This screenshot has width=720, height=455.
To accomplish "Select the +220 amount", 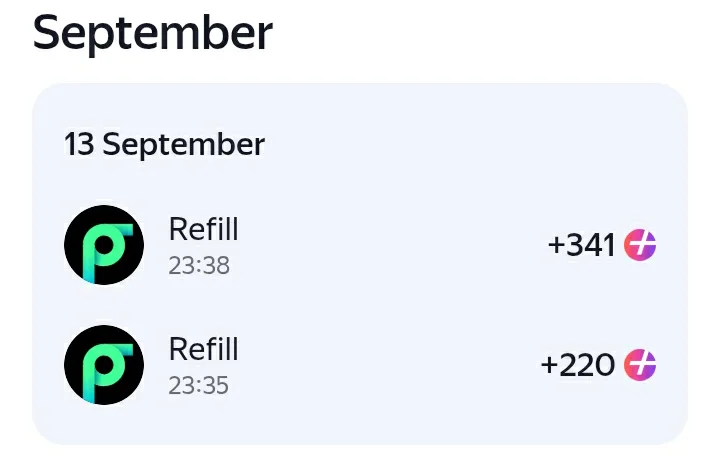I will pos(578,365).
